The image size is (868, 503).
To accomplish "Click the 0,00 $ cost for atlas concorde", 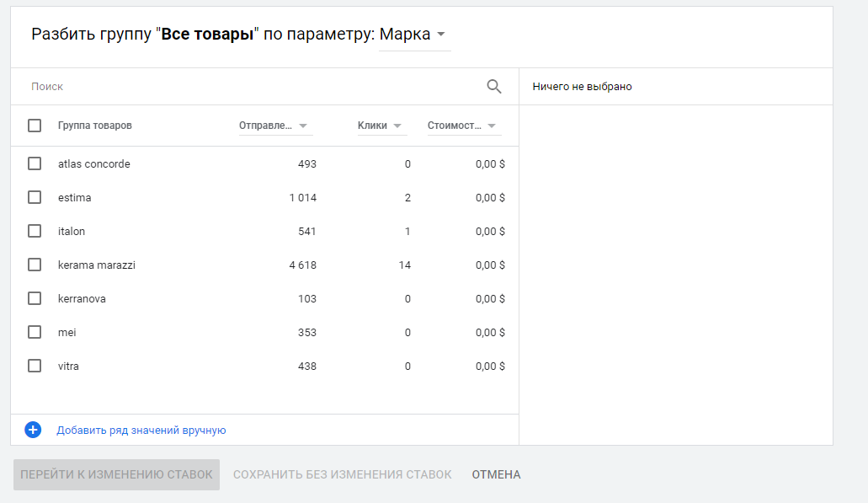I will (491, 164).
